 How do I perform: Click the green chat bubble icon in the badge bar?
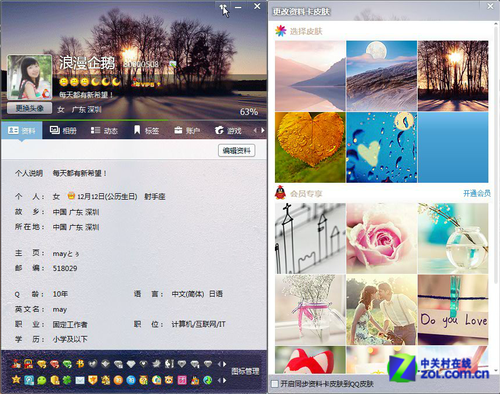[42, 380]
